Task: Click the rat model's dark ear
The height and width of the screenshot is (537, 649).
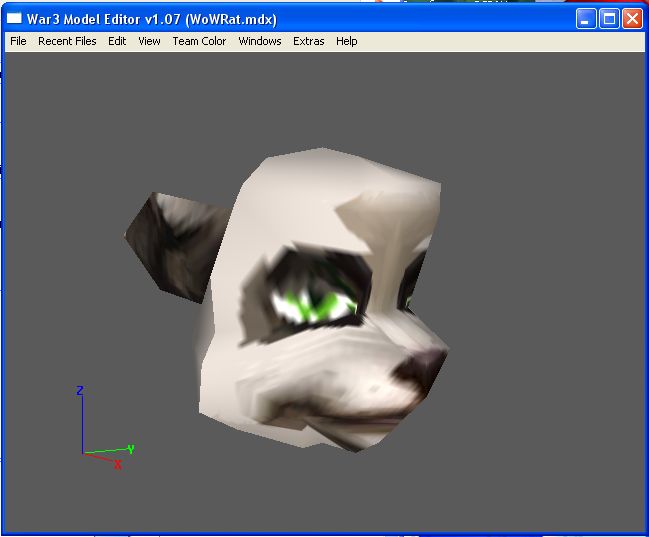Action: coord(176,247)
